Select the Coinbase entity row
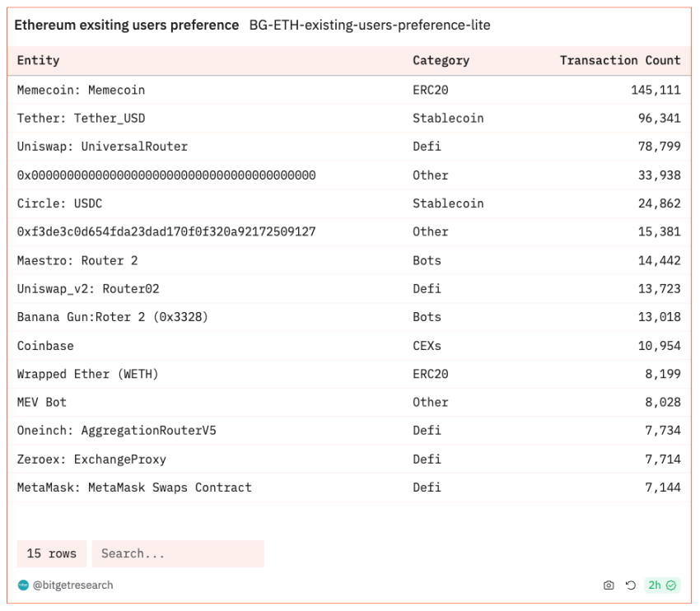The width and height of the screenshot is (700, 611). tap(45, 346)
